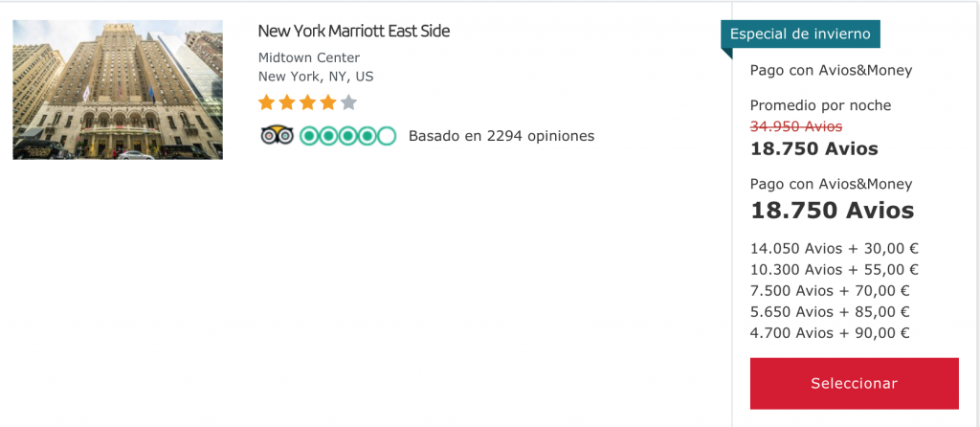Click the Especial de invierno ribbon tag

point(800,34)
